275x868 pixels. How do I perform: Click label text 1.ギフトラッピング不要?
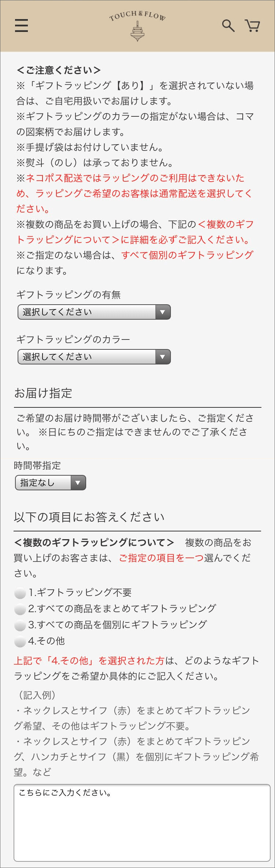click(x=80, y=592)
